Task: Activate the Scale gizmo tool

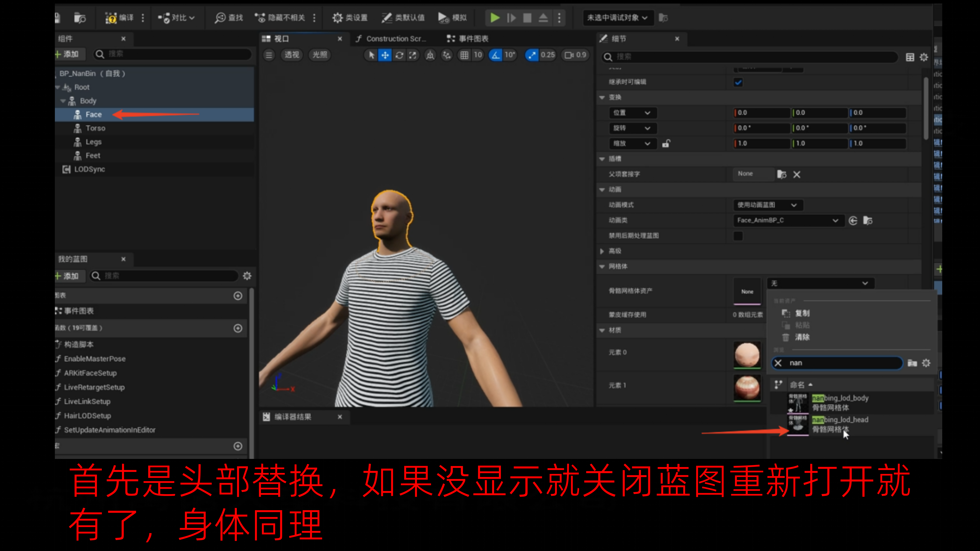Action: (x=413, y=55)
